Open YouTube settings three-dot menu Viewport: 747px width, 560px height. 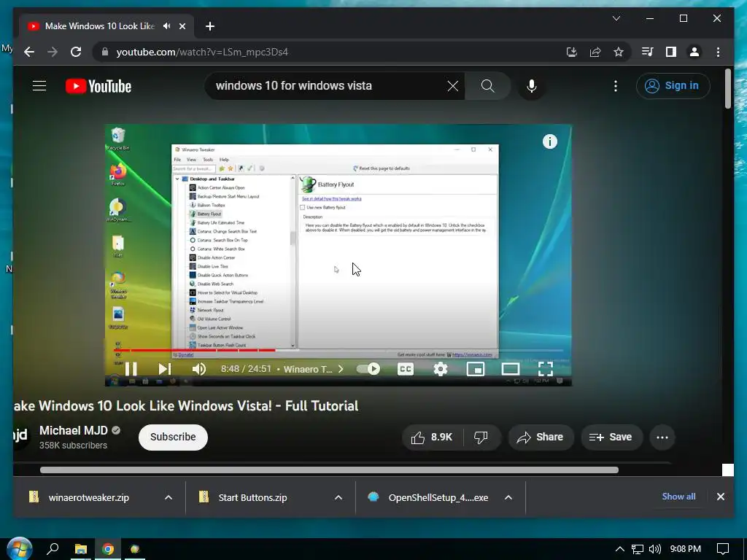tap(616, 86)
